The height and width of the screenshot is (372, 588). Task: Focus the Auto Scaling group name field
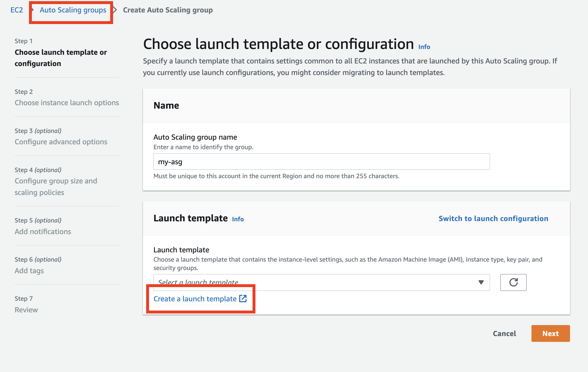click(322, 162)
